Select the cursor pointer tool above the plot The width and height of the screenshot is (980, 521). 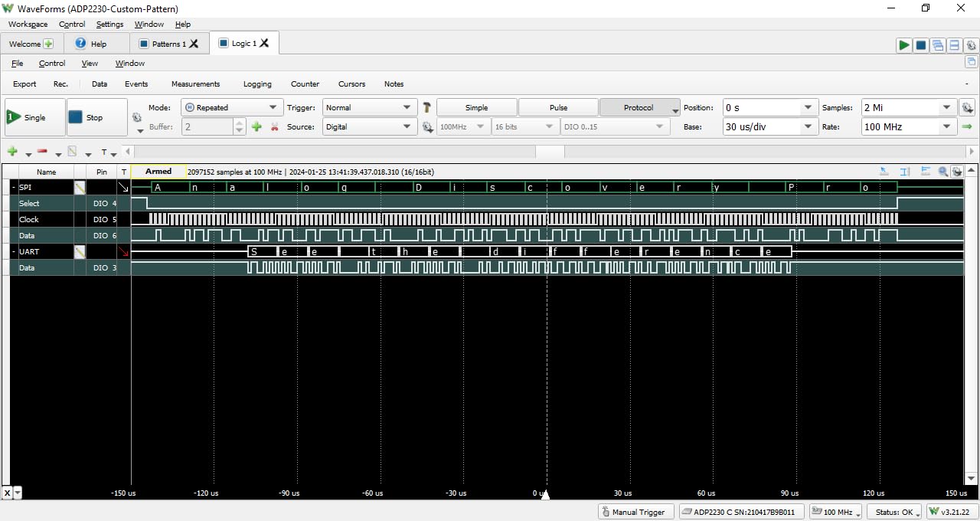tap(883, 171)
